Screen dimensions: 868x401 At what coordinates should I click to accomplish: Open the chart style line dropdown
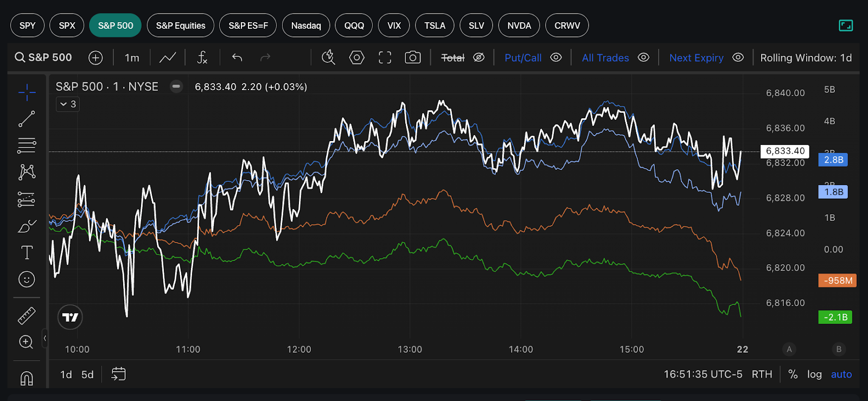pyautogui.click(x=168, y=58)
